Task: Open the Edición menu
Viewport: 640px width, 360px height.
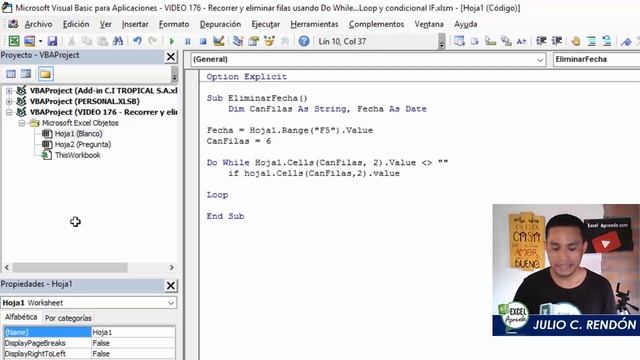Action: [76, 24]
